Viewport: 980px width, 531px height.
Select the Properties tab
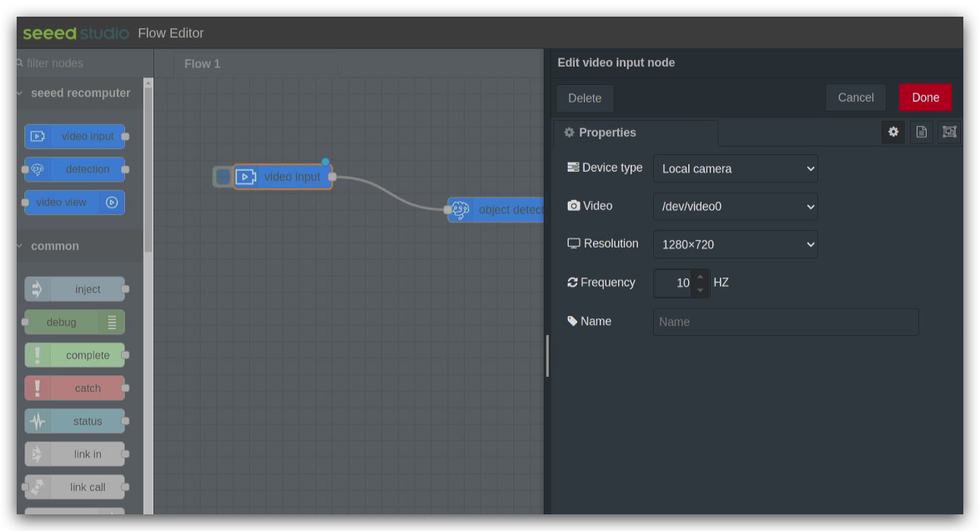tap(636, 133)
